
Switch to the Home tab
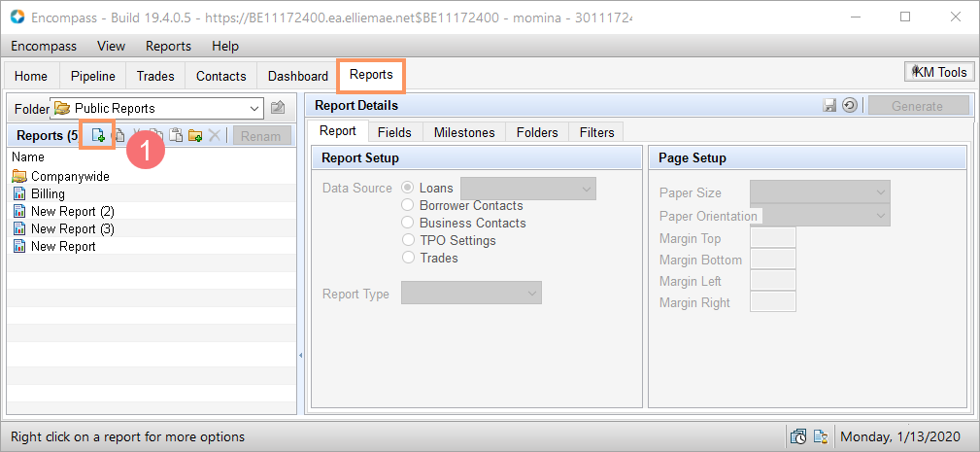point(31,76)
